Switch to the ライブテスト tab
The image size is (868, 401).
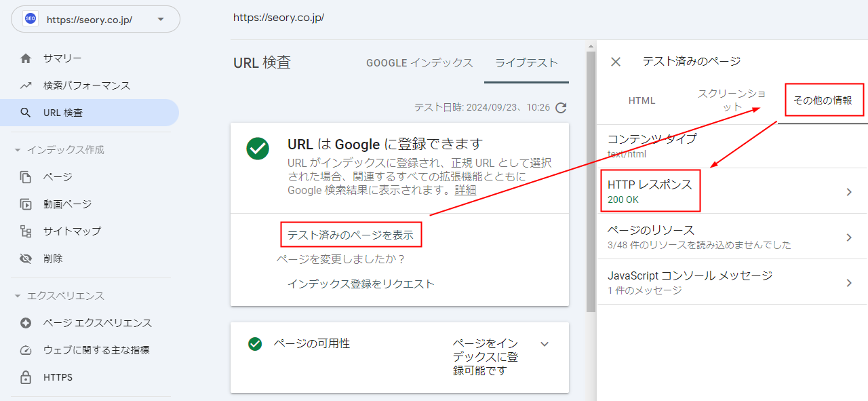point(526,63)
